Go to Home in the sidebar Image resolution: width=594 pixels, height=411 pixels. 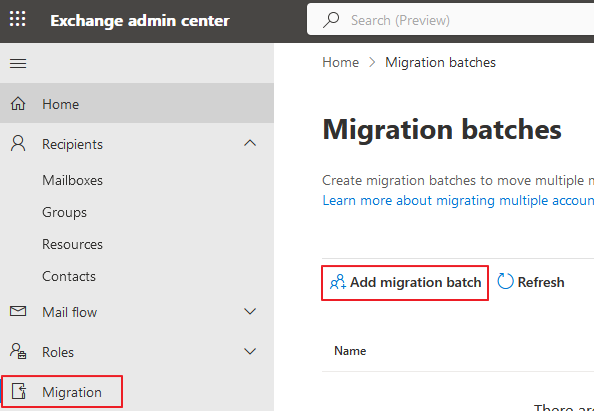coord(137,103)
